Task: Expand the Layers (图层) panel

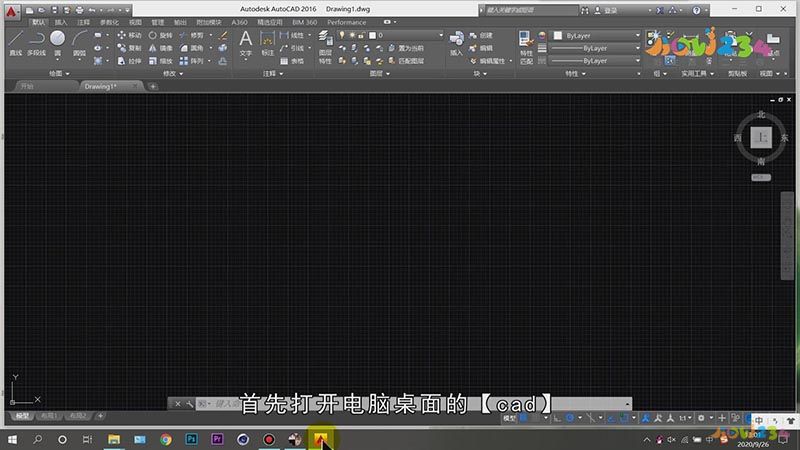Action: 379,73
